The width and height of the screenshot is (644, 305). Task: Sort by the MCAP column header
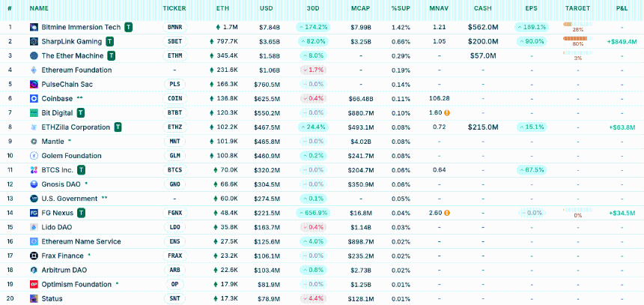[x=359, y=7]
